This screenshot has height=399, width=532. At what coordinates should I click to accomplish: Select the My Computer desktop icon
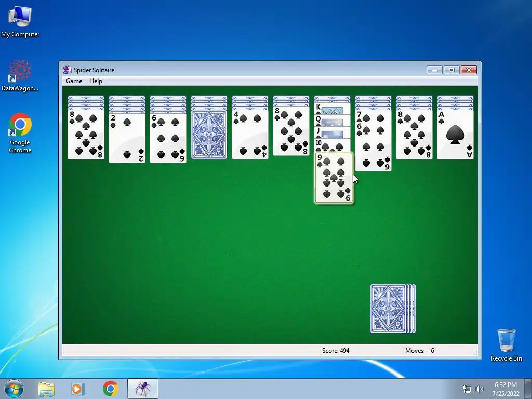coord(20,21)
